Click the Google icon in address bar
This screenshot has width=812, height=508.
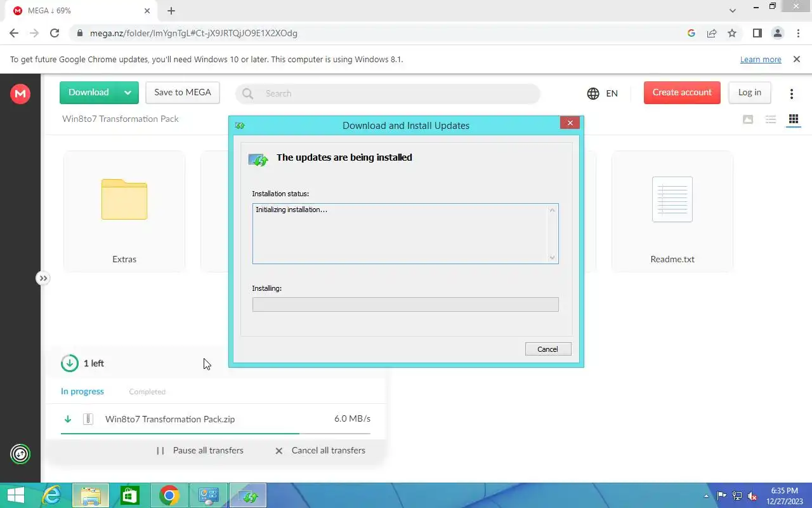coord(691,33)
